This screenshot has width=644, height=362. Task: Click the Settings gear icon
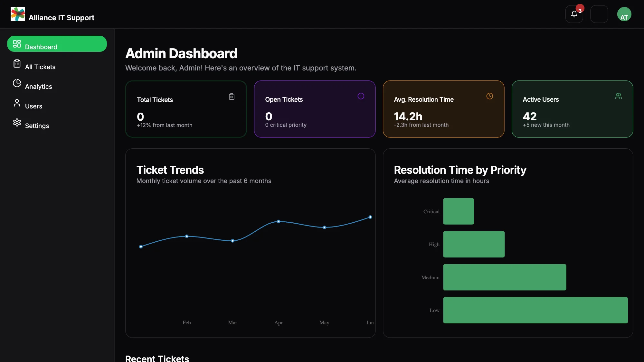coord(17,122)
